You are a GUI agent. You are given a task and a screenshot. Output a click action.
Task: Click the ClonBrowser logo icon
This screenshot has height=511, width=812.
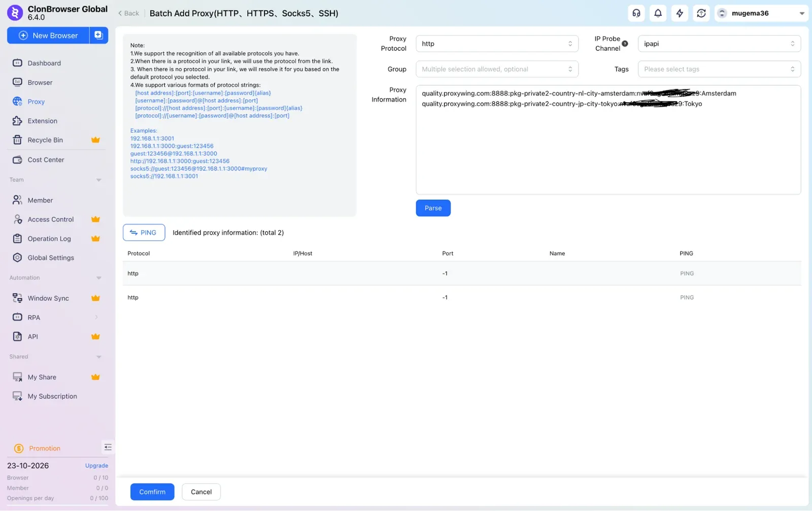pos(15,13)
